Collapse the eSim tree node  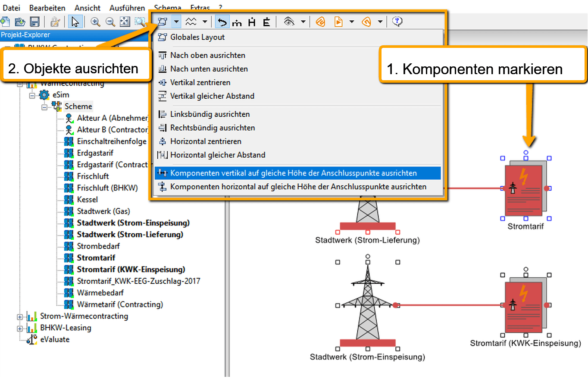[x=32, y=95]
